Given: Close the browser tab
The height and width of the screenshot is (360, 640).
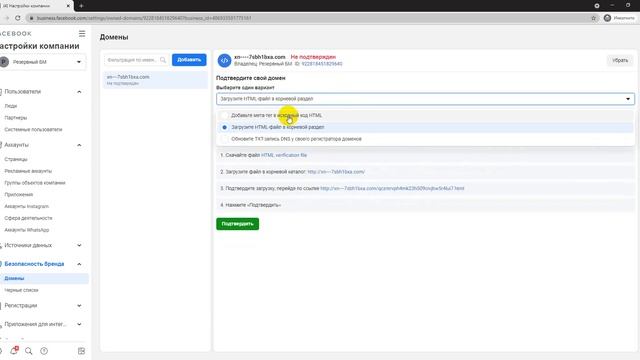Looking at the screenshot, I should [x=68, y=6].
